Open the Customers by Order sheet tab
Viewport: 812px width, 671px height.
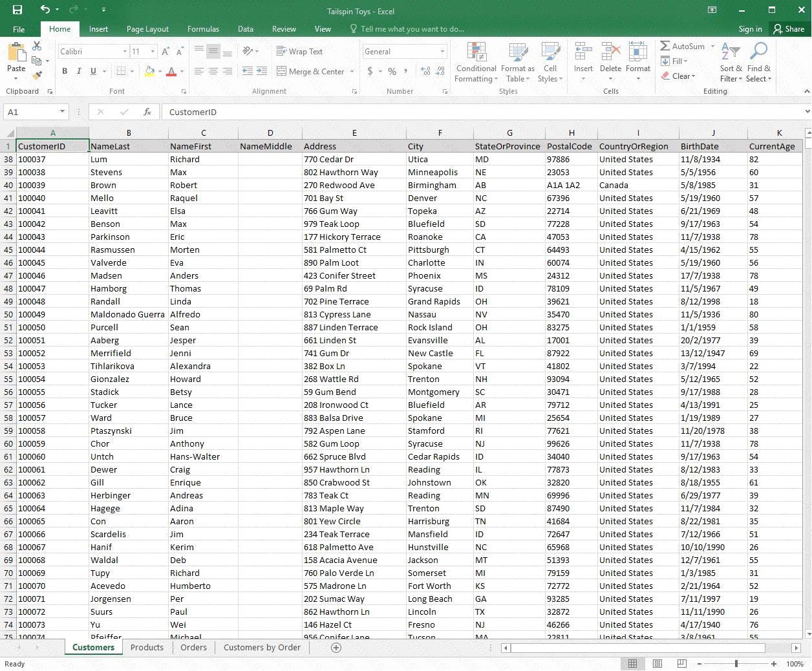[262, 647]
